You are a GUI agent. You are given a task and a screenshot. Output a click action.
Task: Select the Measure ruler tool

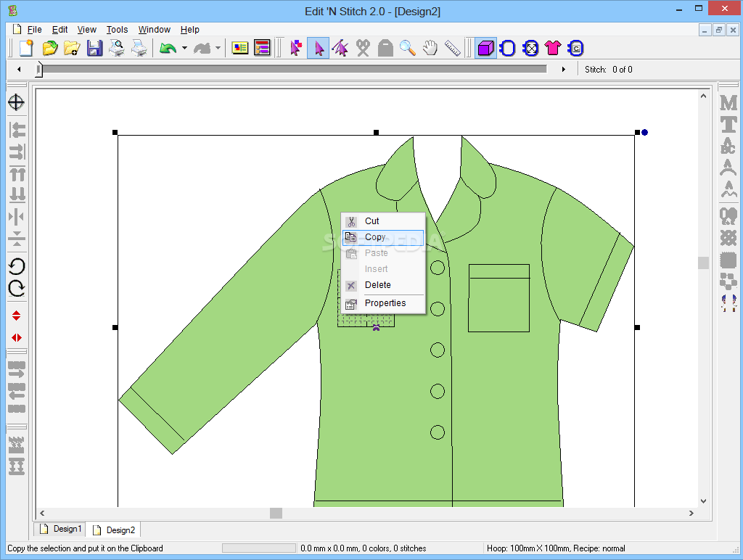[x=453, y=48]
